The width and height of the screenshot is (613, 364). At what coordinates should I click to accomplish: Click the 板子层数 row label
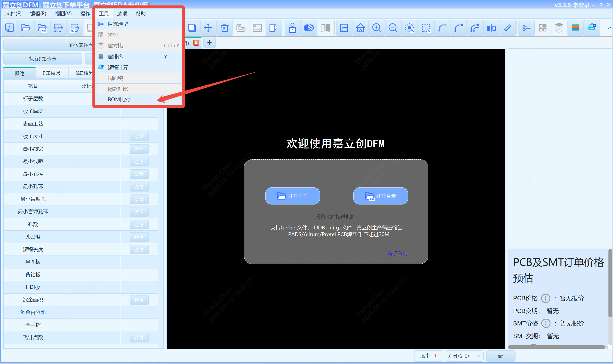pyautogui.click(x=33, y=99)
